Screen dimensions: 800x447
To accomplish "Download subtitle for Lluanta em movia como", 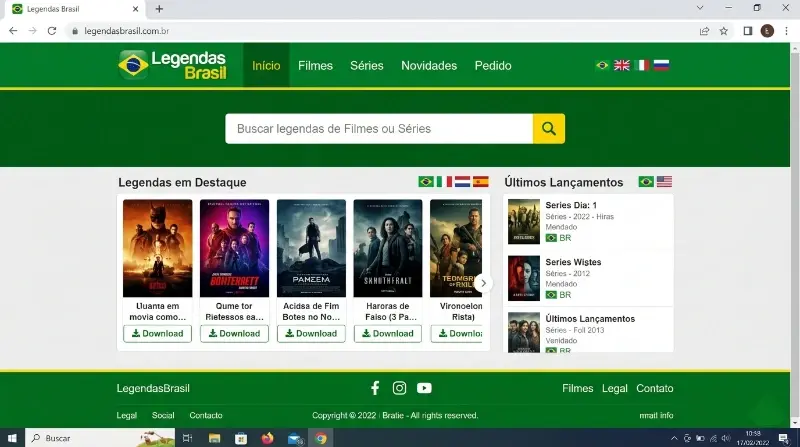I will tap(158, 334).
